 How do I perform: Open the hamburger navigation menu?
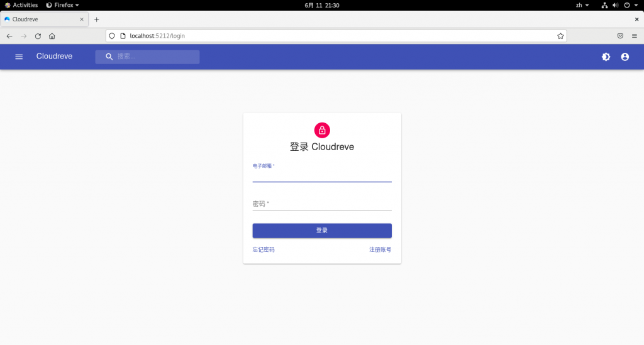tap(19, 57)
